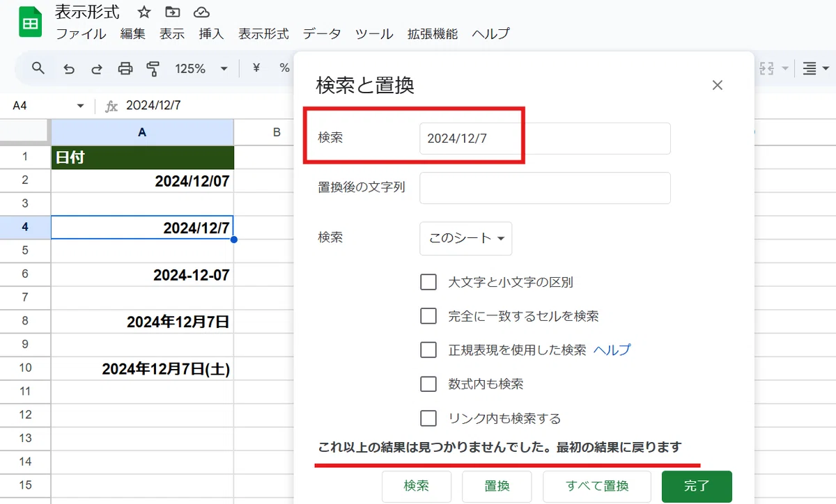Select cell with 2024年12月7日

(x=142, y=322)
